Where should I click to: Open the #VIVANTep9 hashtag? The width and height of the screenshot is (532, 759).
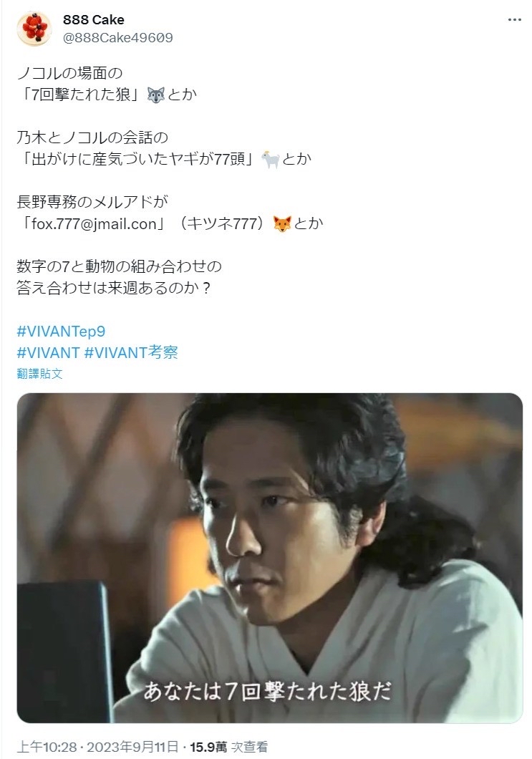click(61, 331)
